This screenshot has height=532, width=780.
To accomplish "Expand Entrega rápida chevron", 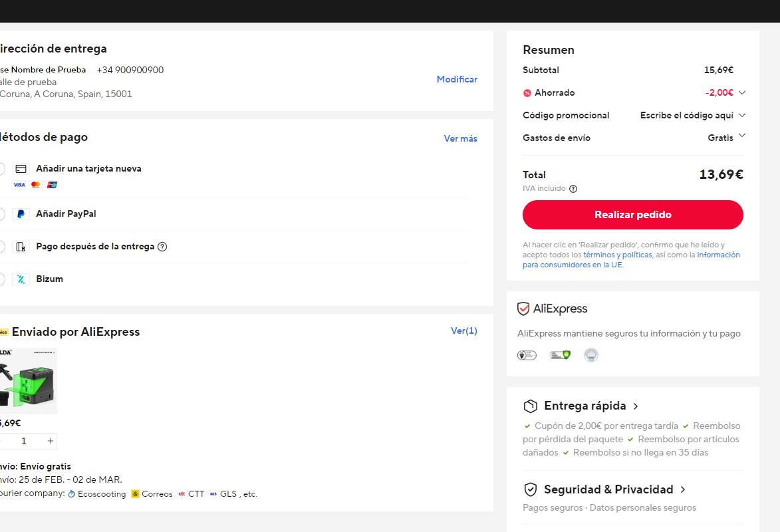I will click(636, 406).
